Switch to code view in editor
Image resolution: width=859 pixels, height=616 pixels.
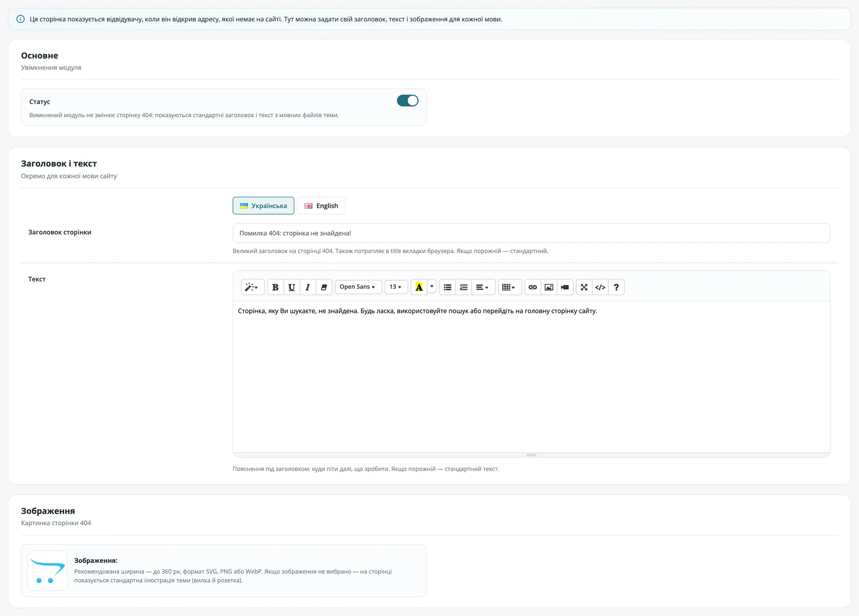600,287
